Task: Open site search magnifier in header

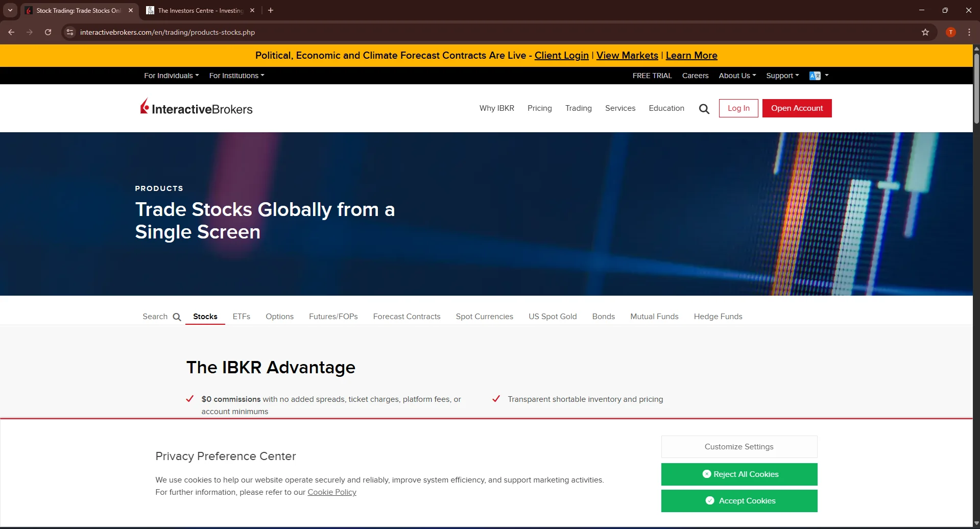Action: coord(704,109)
